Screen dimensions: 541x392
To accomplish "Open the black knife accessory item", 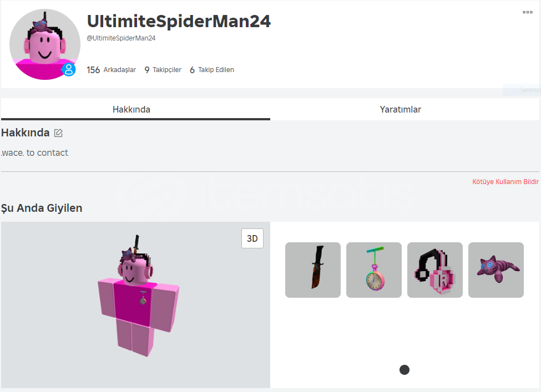I will point(312,269).
